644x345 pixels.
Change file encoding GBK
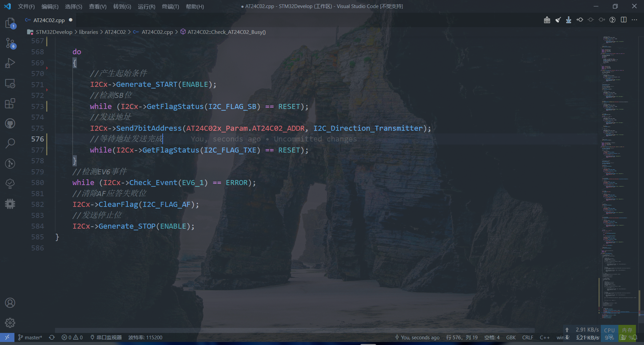511,337
